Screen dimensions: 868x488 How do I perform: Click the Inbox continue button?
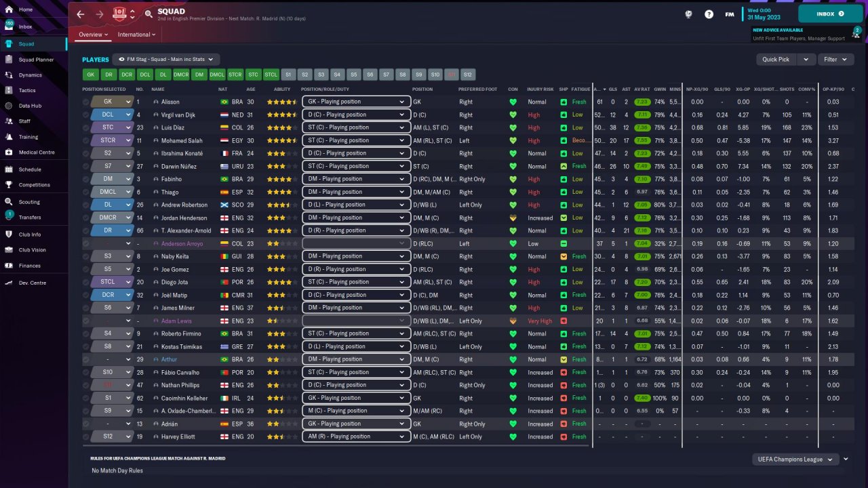[x=831, y=14]
